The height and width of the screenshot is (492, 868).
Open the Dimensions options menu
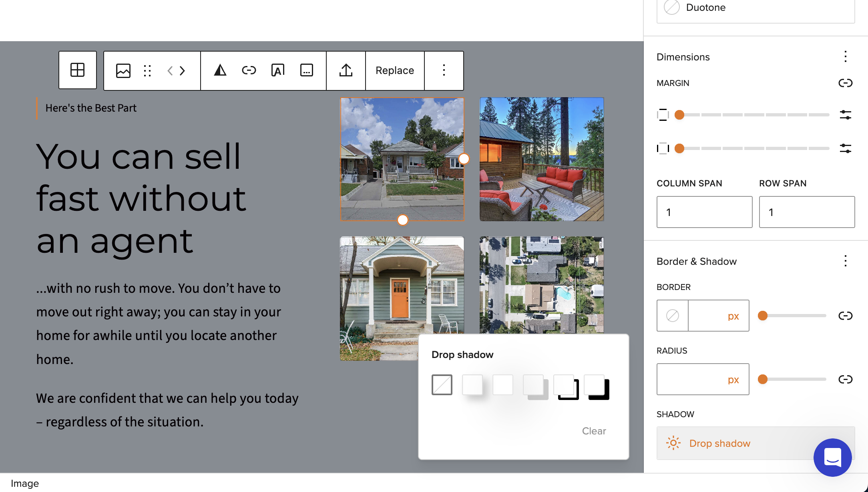click(x=845, y=57)
